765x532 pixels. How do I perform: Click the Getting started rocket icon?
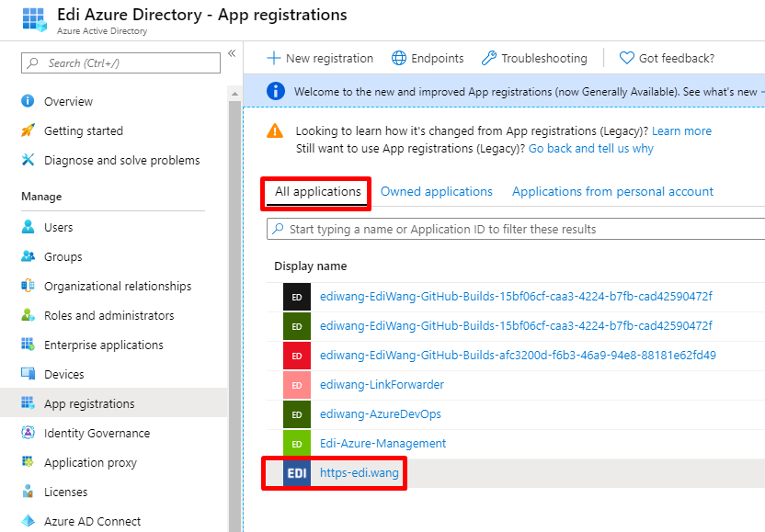(28, 130)
